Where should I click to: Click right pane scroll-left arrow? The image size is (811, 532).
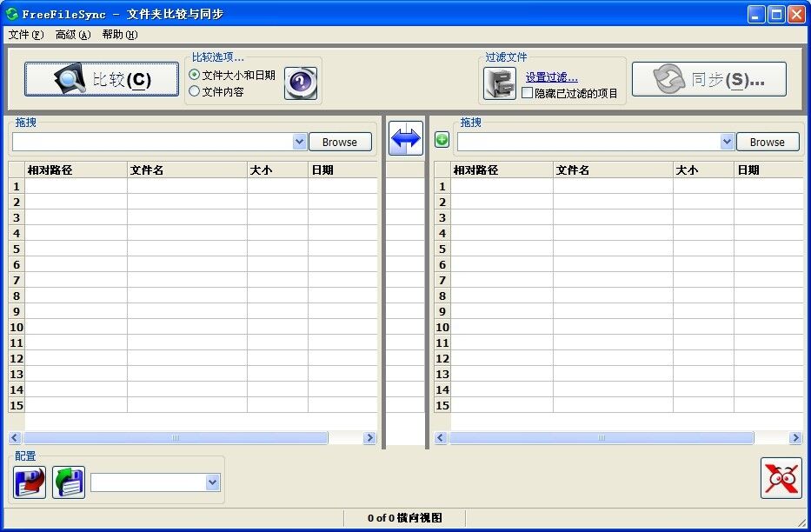440,438
